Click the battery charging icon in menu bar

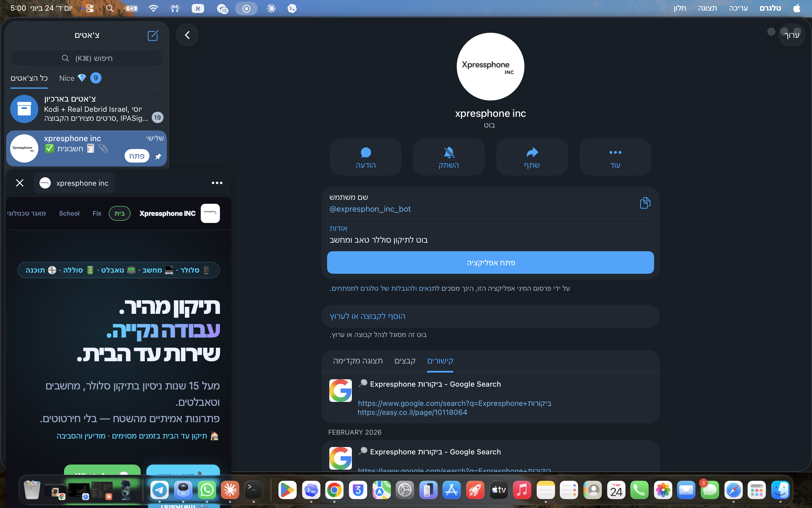pyautogui.click(x=131, y=8)
